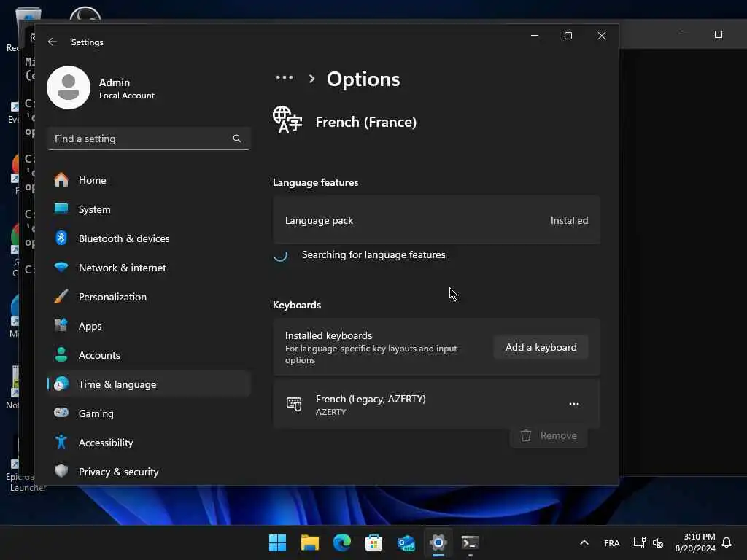Click the Personalization paintbrush icon
Image resolution: width=747 pixels, height=560 pixels.
coord(61,296)
